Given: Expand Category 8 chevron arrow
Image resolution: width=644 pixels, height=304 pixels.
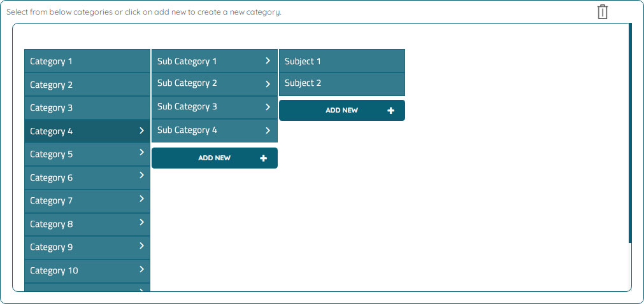Looking at the screenshot, I should click(x=141, y=222).
